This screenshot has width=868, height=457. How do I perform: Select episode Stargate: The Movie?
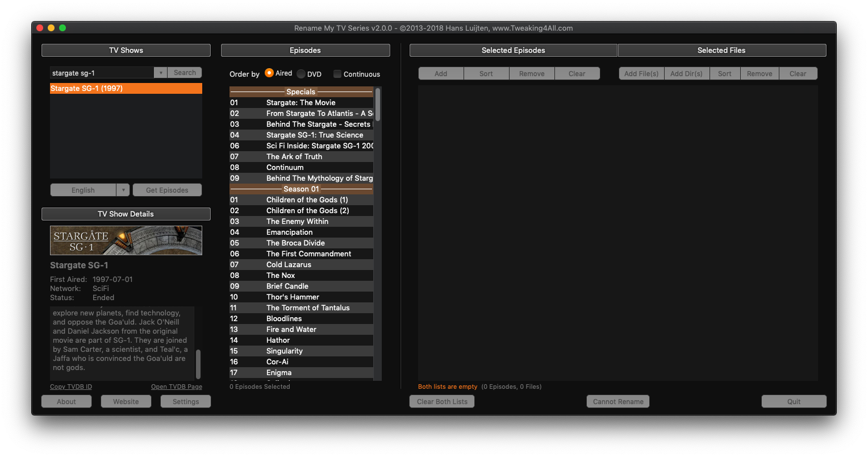click(x=301, y=102)
